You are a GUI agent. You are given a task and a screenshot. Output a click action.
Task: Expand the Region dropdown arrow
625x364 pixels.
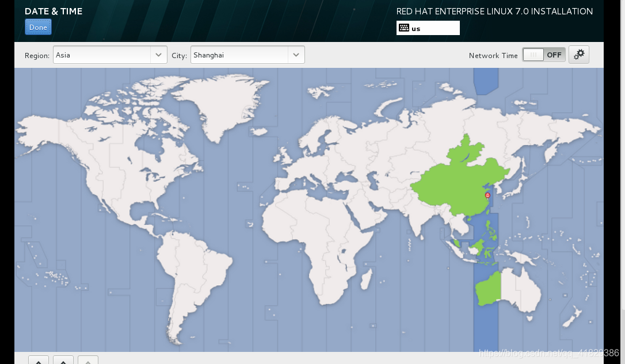(159, 55)
